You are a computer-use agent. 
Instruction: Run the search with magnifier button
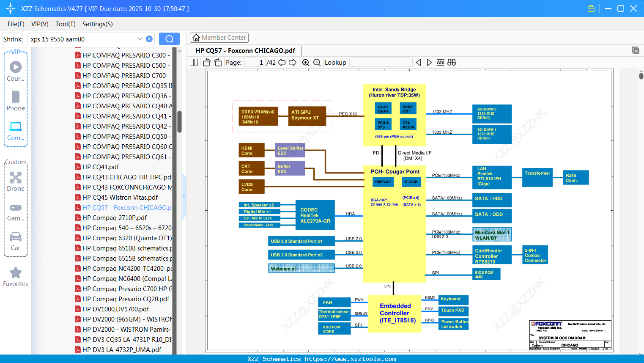[169, 39]
